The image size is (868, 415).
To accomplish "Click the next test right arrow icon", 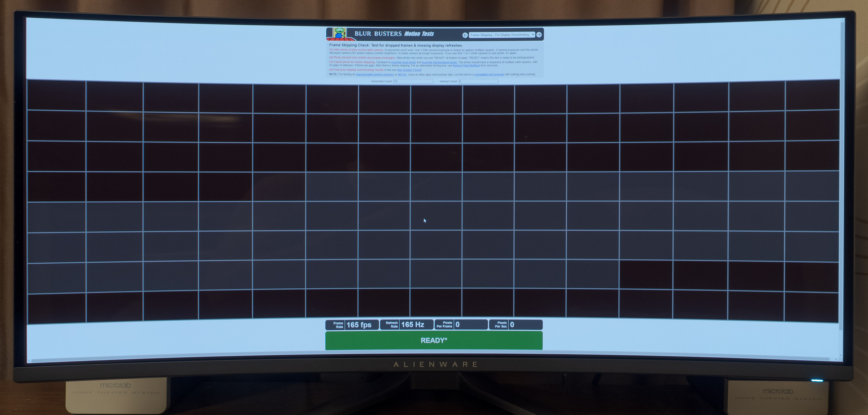I will point(539,35).
